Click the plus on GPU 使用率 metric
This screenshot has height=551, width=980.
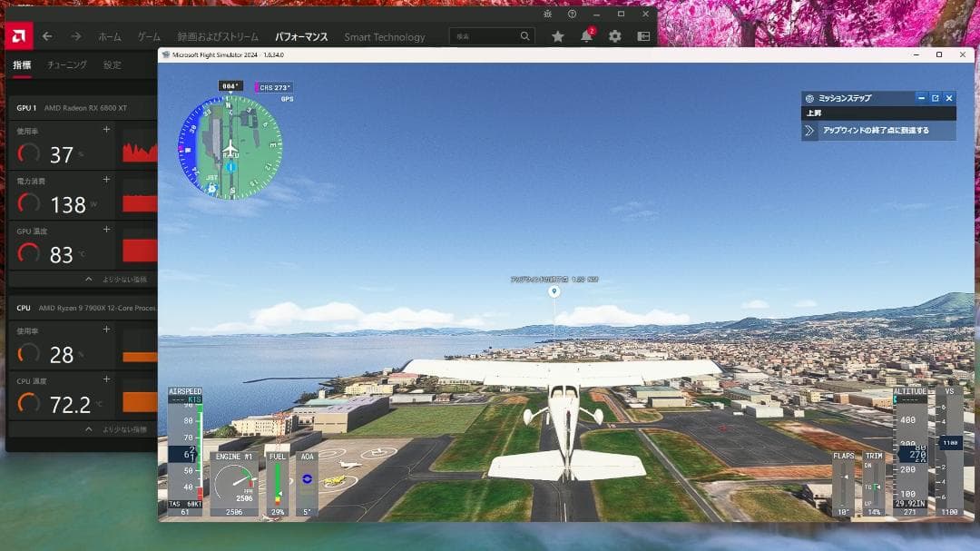tap(106, 130)
